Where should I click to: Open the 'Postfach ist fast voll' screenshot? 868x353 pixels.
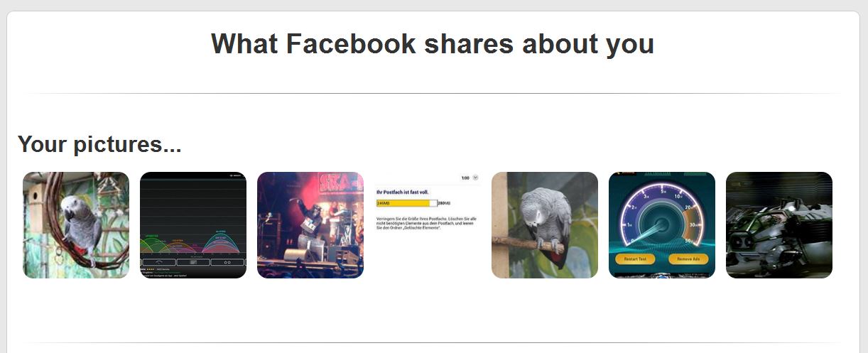428,225
